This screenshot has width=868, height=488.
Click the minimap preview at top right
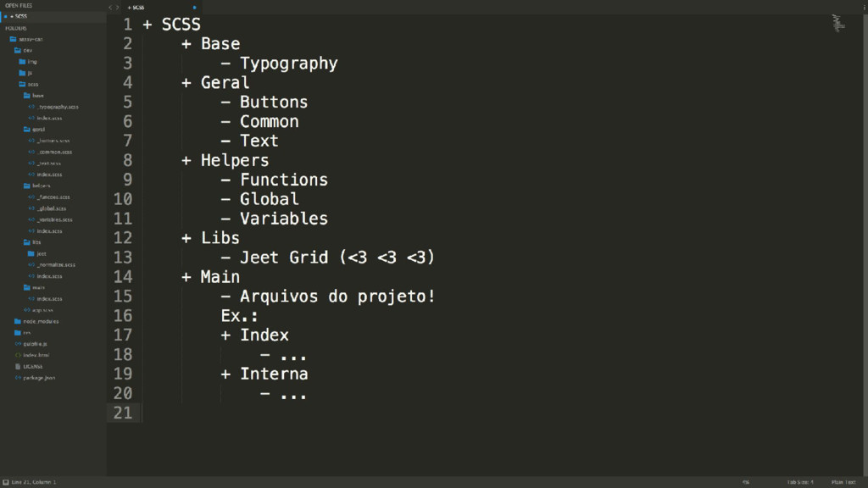pyautogui.click(x=838, y=23)
